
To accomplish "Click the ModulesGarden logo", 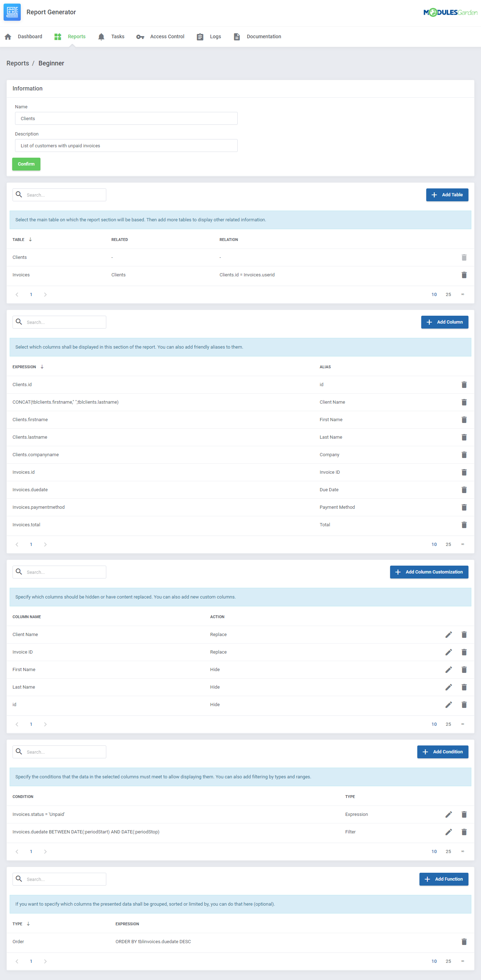I will coord(450,12).
